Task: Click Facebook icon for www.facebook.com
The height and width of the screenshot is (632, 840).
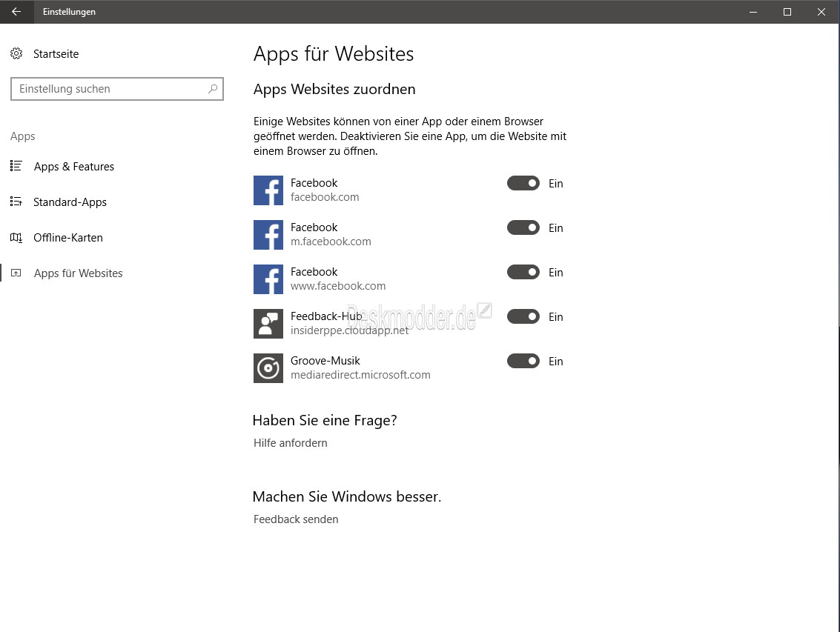Action: pyautogui.click(x=268, y=279)
